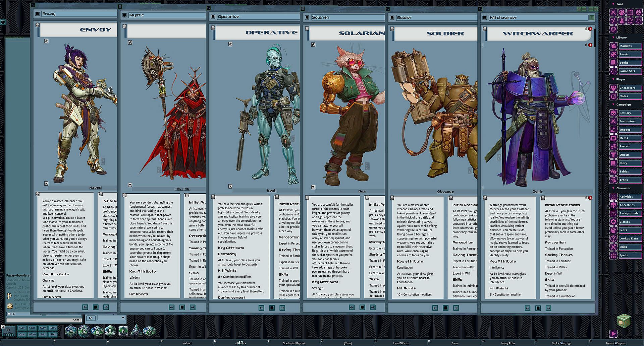Toggle the Cover modifier button

coord(32,328)
